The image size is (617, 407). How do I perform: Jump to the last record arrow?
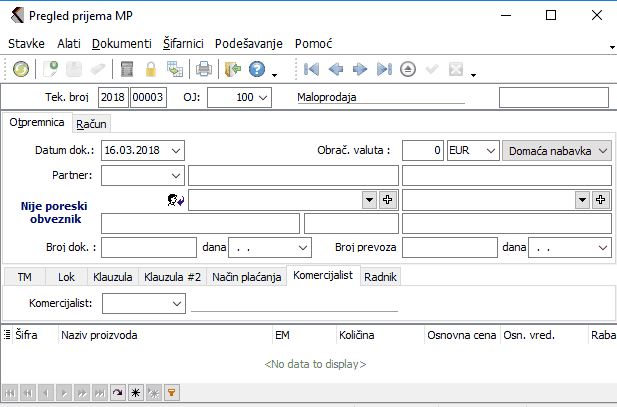384,70
